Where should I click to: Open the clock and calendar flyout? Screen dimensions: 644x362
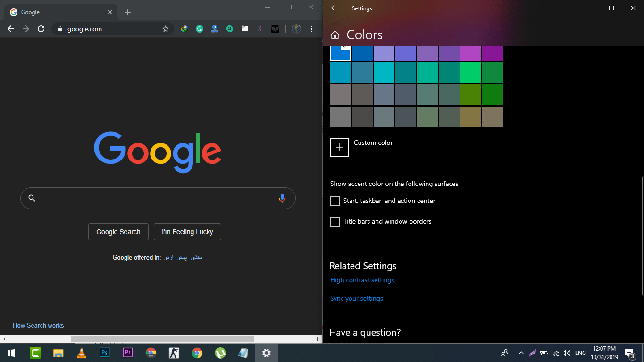[x=604, y=353]
